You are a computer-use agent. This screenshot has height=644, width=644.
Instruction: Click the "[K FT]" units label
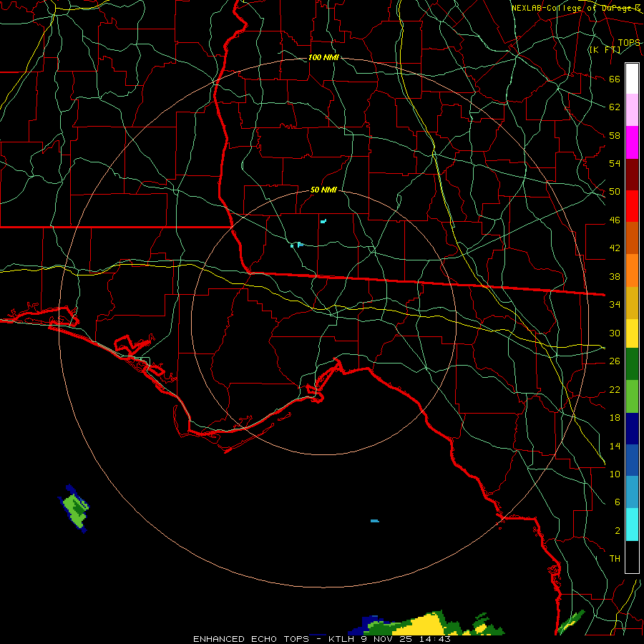point(605,50)
